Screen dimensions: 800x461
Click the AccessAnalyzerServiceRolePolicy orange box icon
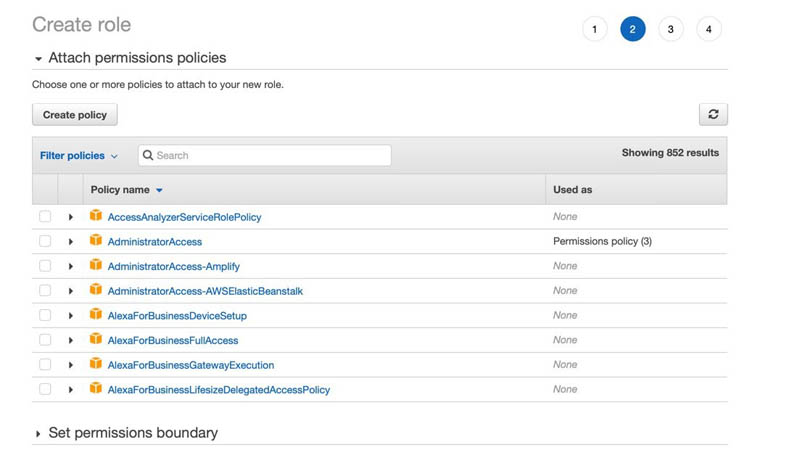pos(95,216)
